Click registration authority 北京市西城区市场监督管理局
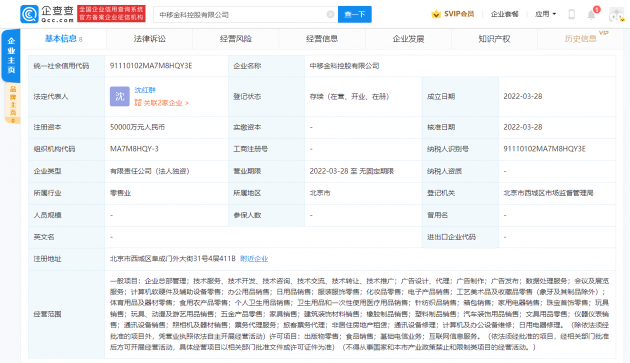630x363 pixels. [548, 193]
